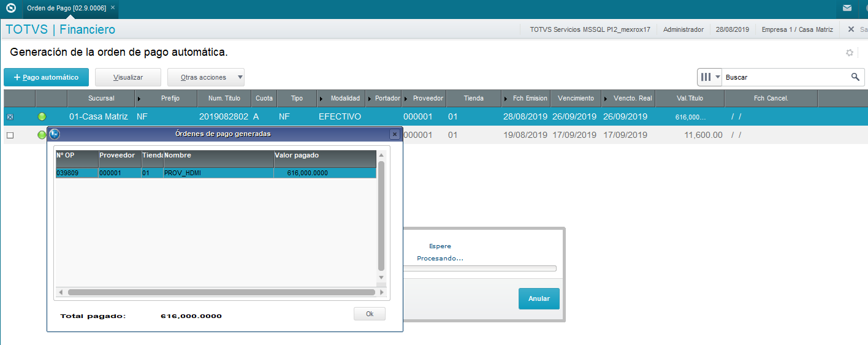Click the dialog icon in Órdenes de pago generadas title

(x=54, y=134)
